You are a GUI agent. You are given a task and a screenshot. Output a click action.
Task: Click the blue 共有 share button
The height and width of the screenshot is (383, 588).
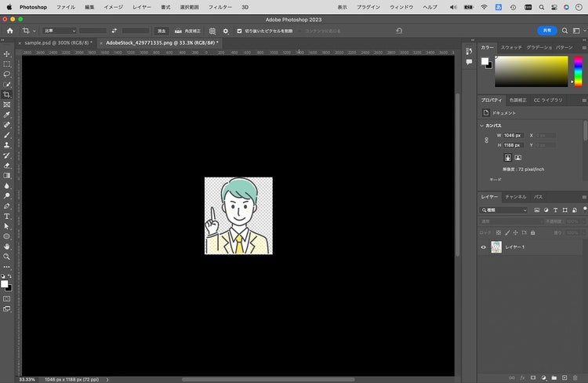[547, 31]
